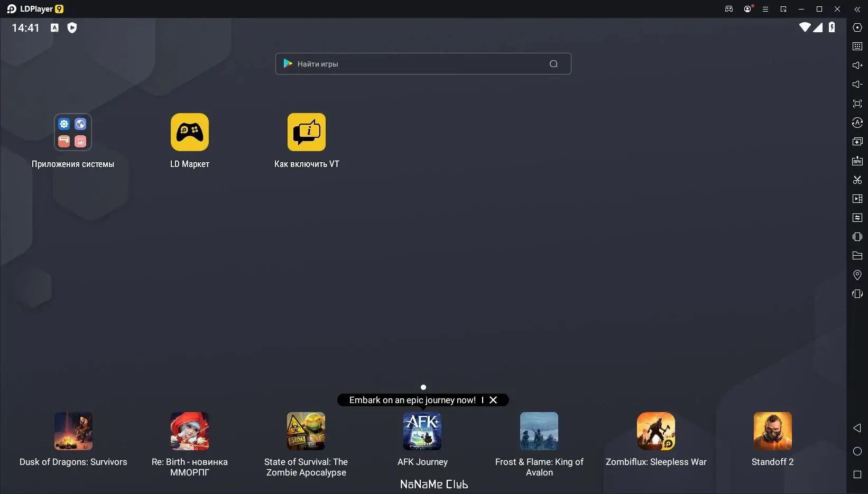Focus the Найти игры search field
This screenshot has width=868, height=494.
point(423,63)
